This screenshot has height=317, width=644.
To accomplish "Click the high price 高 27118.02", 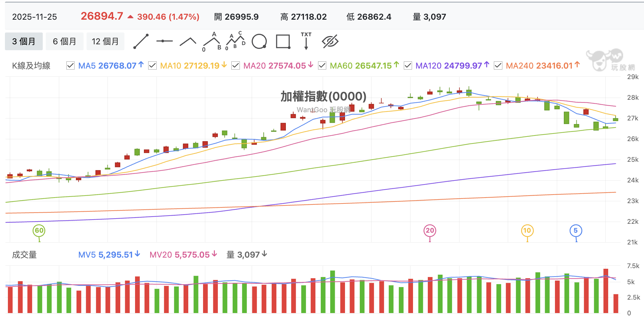I will (303, 17).
